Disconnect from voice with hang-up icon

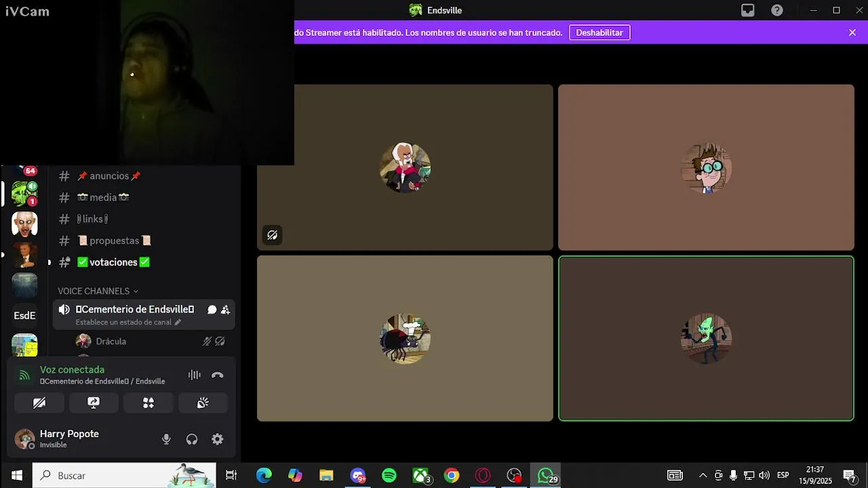click(218, 375)
